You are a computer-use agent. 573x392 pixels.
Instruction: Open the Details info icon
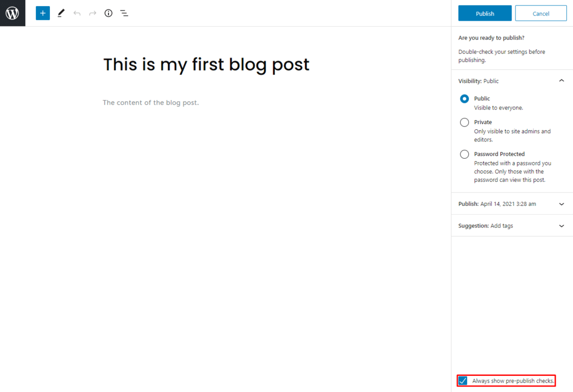(109, 13)
